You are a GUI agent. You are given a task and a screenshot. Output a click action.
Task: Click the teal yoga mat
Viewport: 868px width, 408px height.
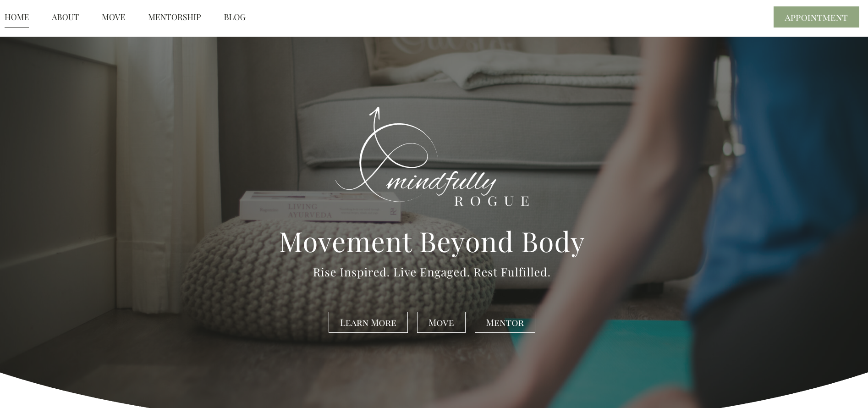pyautogui.click(x=600, y=362)
